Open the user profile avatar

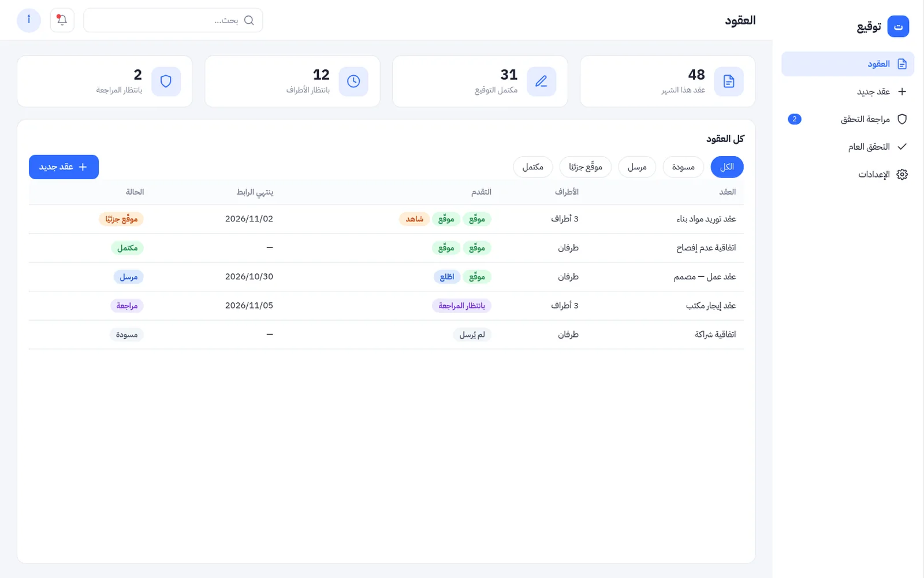[29, 20]
